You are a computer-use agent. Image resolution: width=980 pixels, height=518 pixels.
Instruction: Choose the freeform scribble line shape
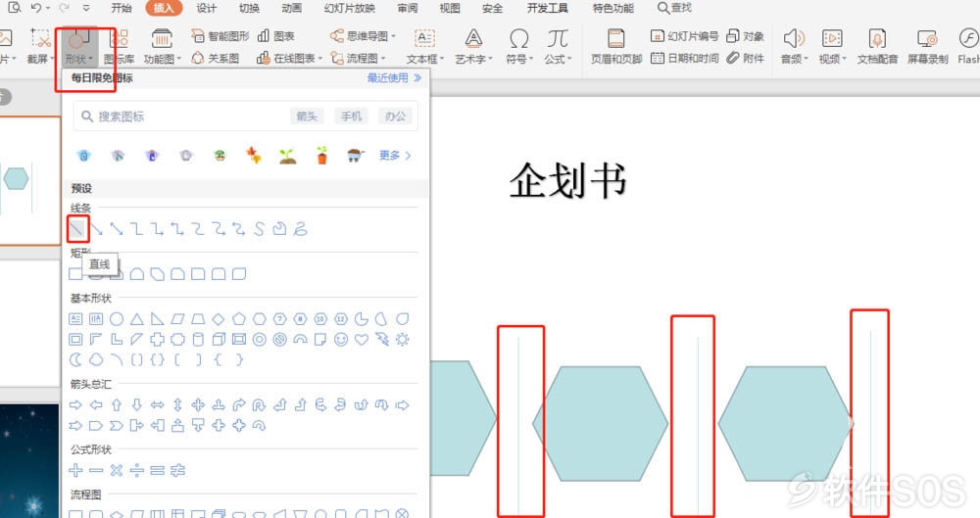(301, 229)
